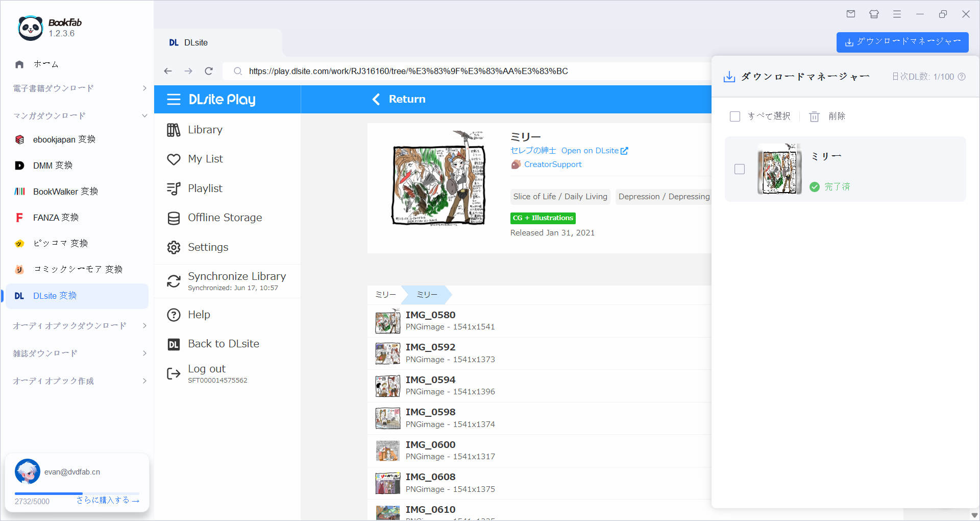Click the user avatar icon
Viewport: 980px width, 521px height.
pos(28,471)
